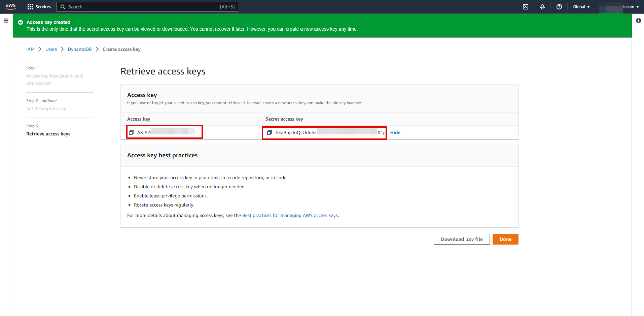This screenshot has width=644, height=316.
Task: Click the Done button
Action: (505, 239)
